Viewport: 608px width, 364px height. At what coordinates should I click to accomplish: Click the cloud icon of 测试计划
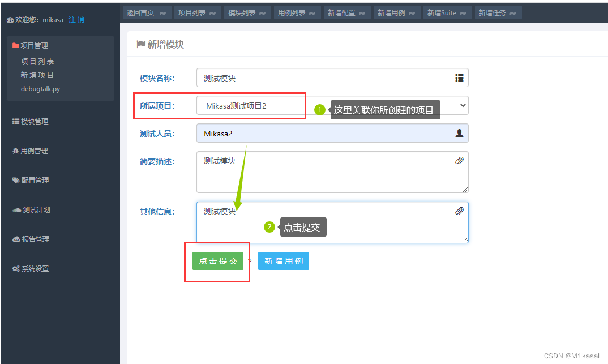coord(16,209)
